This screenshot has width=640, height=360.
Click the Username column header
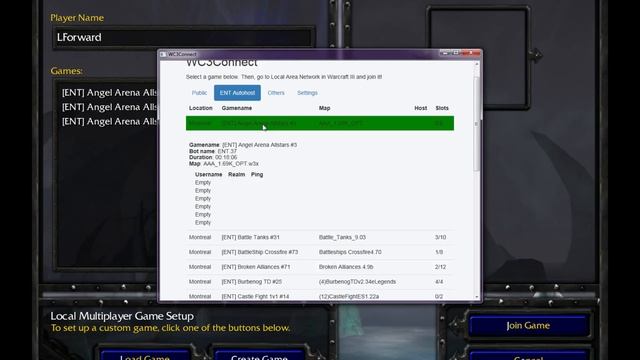[x=209, y=174]
